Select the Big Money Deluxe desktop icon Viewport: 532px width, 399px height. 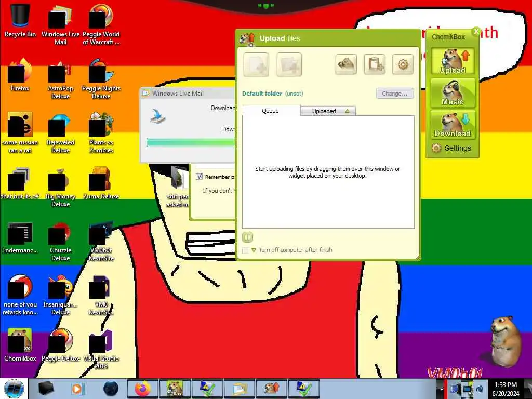60,187
